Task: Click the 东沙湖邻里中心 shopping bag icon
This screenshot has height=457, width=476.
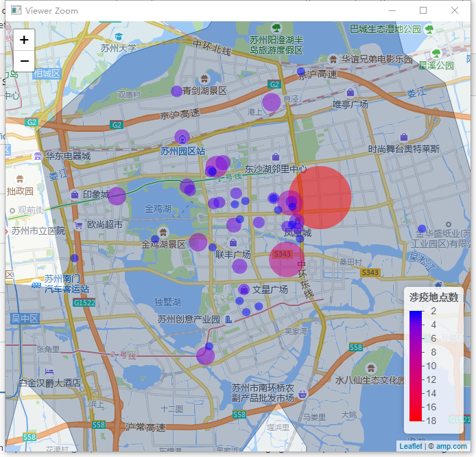Action: (276, 156)
